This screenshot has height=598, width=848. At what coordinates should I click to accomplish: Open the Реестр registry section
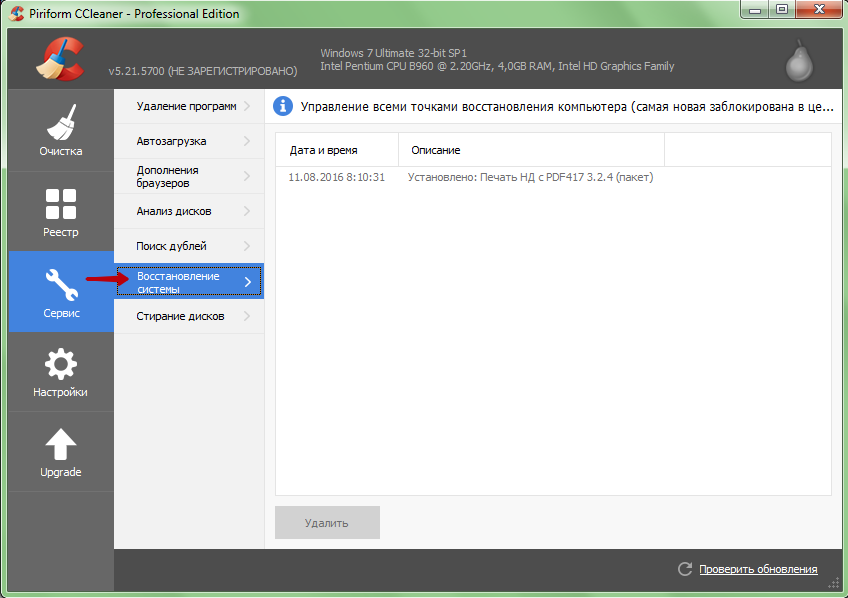pyautogui.click(x=61, y=211)
